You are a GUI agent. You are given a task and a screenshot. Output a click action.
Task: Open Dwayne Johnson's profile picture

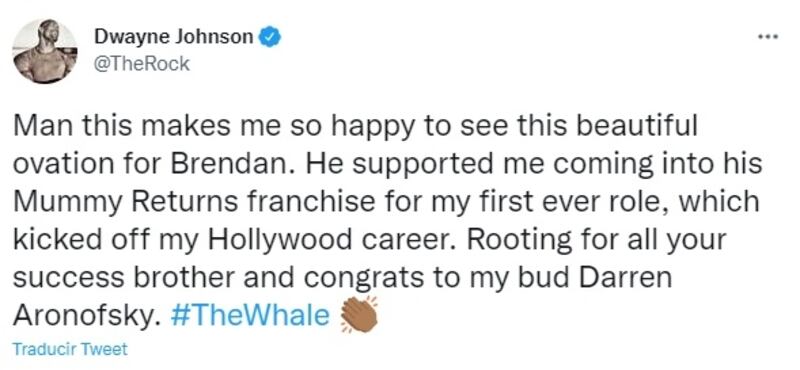45,52
